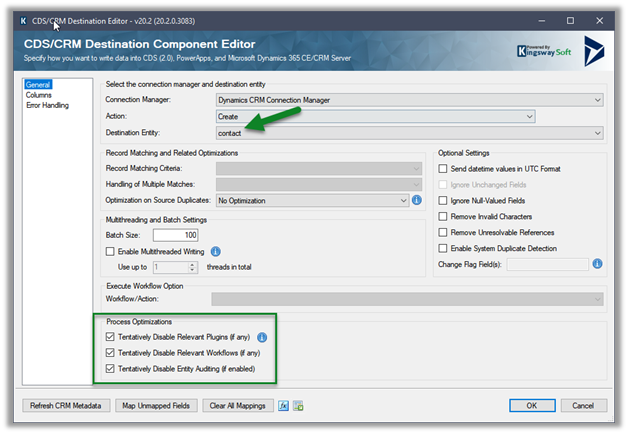628x434 pixels.
Task: Click info icon beside Change Flag Field(s)
Action: 597,264
